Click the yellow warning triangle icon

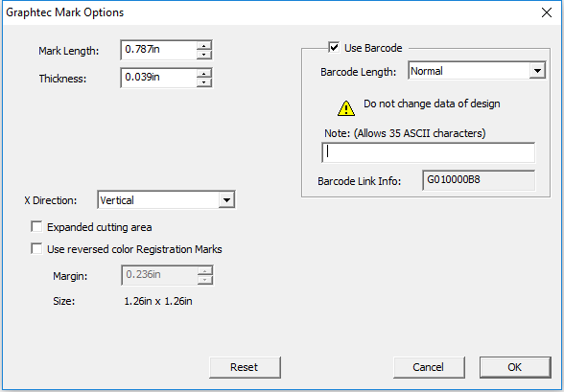click(x=346, y=108)
